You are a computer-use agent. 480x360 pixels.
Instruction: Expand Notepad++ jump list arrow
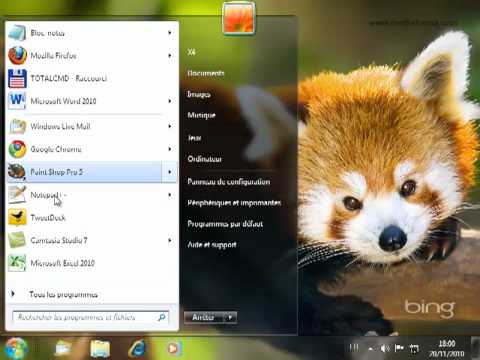[170, 195]
